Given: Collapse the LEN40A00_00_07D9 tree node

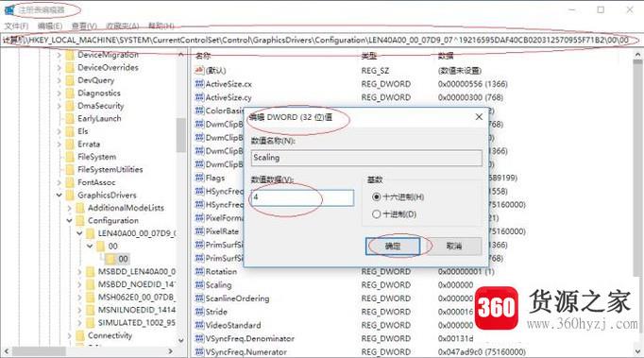Looking at the screenshot, I should pos(79,233).
